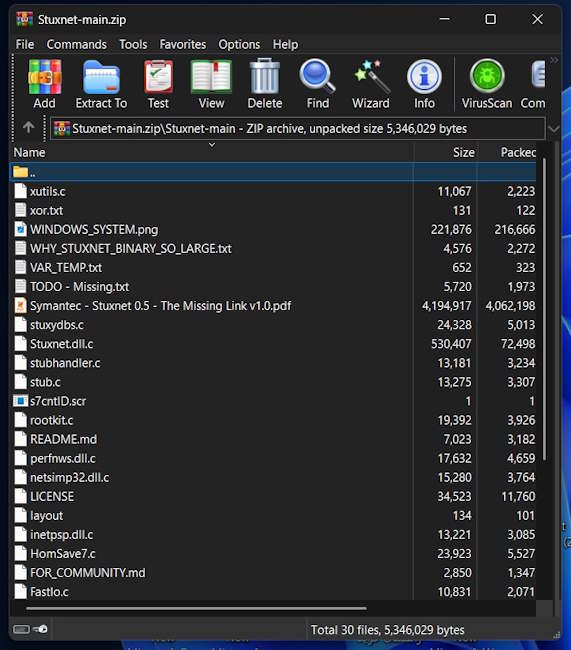Image resolution: width=571 pixels, height=650 pixels.
Task: Open the File menu
Action: (25, 44)
